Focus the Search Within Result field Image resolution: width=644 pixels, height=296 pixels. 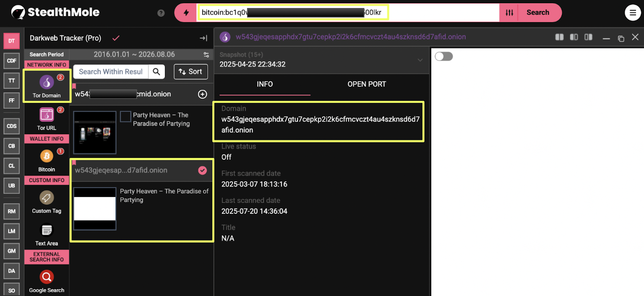[x=111, y=72]
